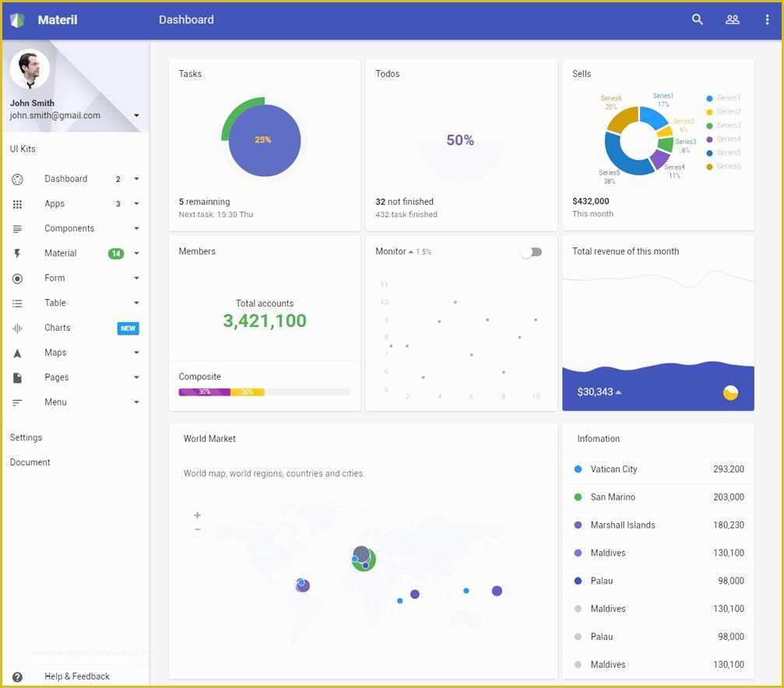Expand the Components menu arrow
Viewport: 784px width, 688px height.
click(x=136, y=229)
